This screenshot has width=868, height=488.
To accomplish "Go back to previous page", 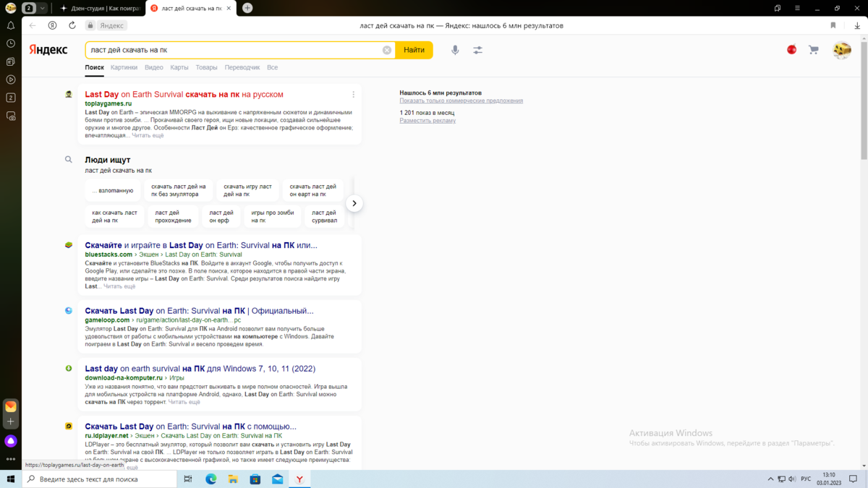I will (x=33, y=25).
